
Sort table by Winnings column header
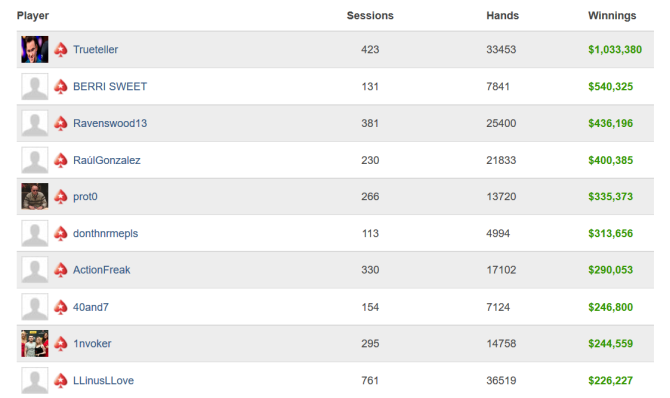(612, 16)
